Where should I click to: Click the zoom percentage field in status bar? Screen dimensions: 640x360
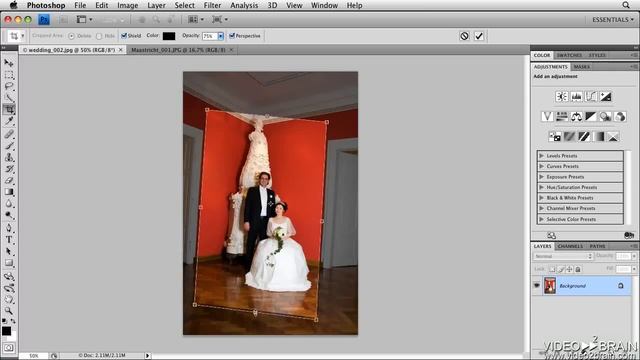click(x=33, y=356)
